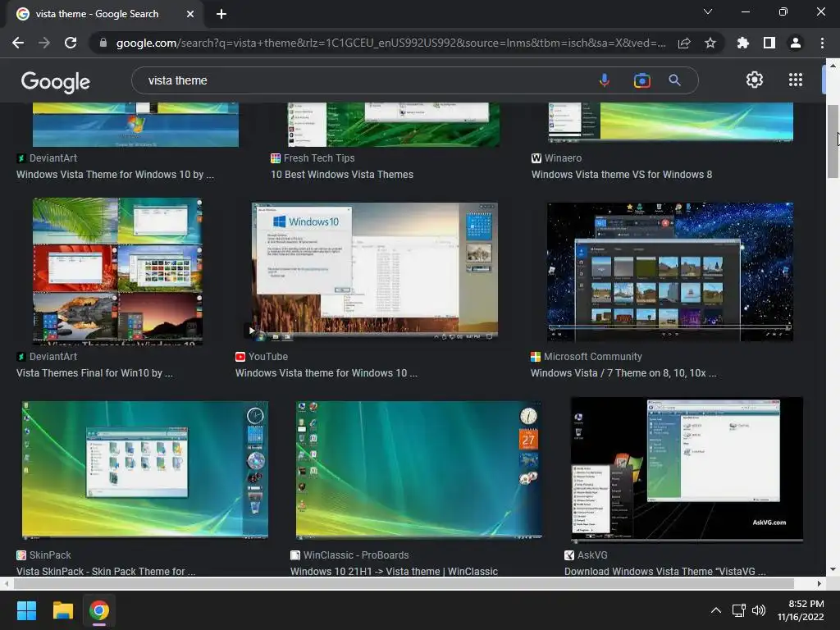This screenshot has width=840, height=630.
Task: Click the forward navigation arrow
Action: [x=44, y=43]
